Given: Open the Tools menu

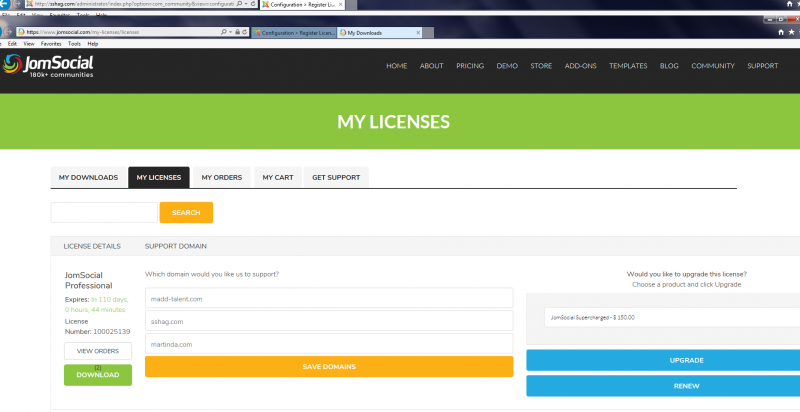Looking at the screenshot, I should click(x=74, y=44).
